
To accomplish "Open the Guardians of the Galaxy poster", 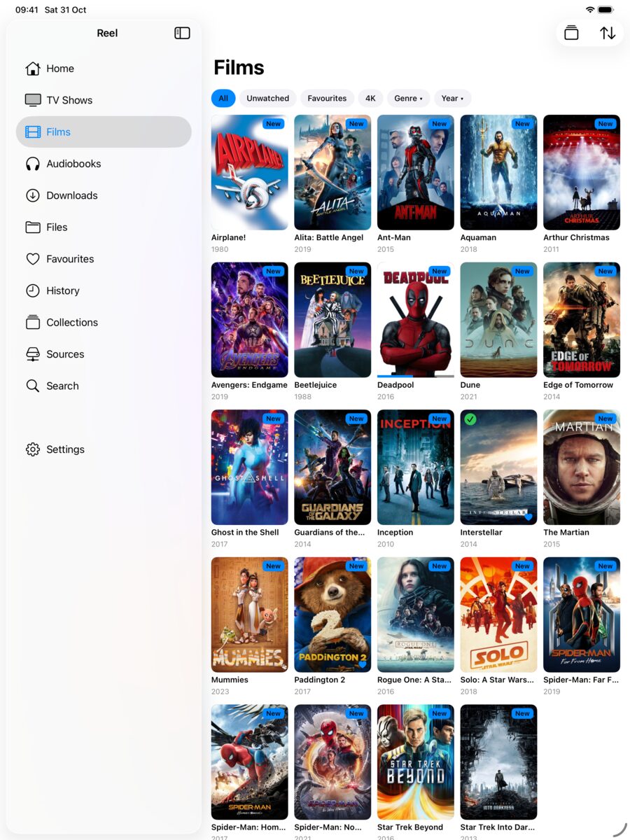I will [332, 468].
